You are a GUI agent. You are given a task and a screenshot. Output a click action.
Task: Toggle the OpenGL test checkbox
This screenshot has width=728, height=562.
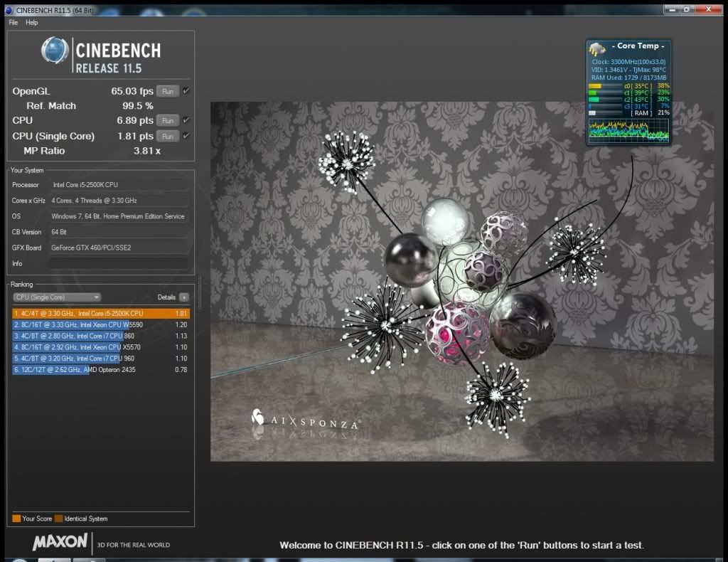[186, 91]
